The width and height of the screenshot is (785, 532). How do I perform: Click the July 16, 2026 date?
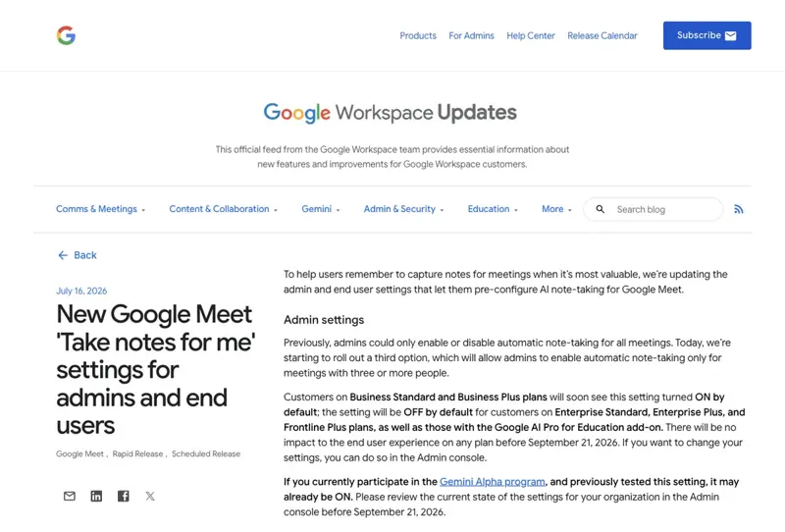(81, 292)
